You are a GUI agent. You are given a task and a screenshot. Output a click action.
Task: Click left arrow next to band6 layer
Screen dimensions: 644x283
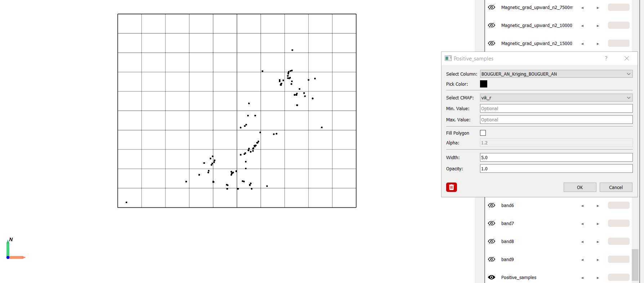(x=582, y=206)
